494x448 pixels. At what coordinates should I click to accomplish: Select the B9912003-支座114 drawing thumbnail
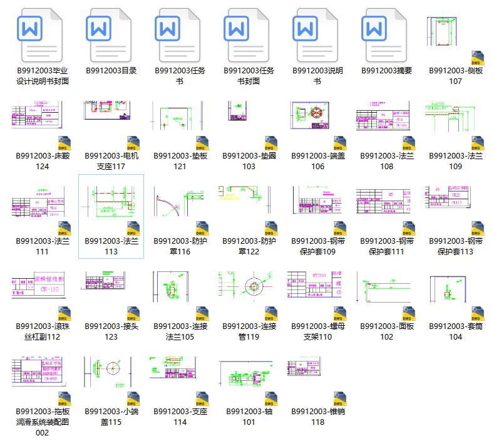click(173, 368)
